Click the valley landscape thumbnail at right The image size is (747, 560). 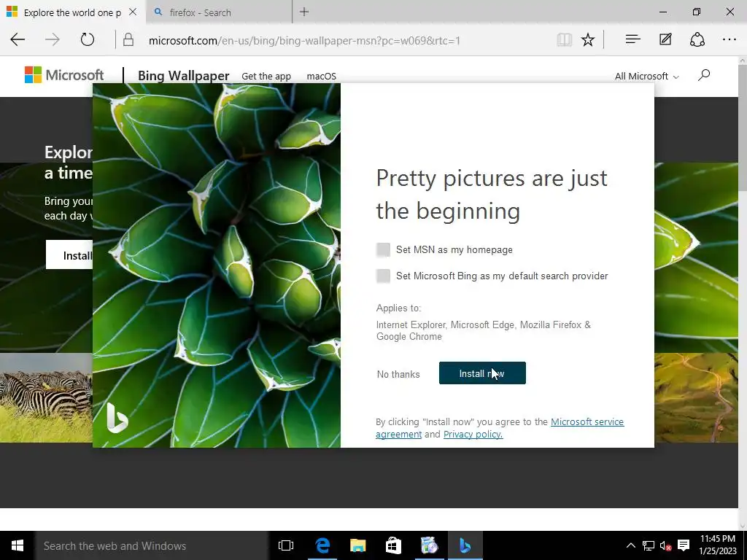696,397
